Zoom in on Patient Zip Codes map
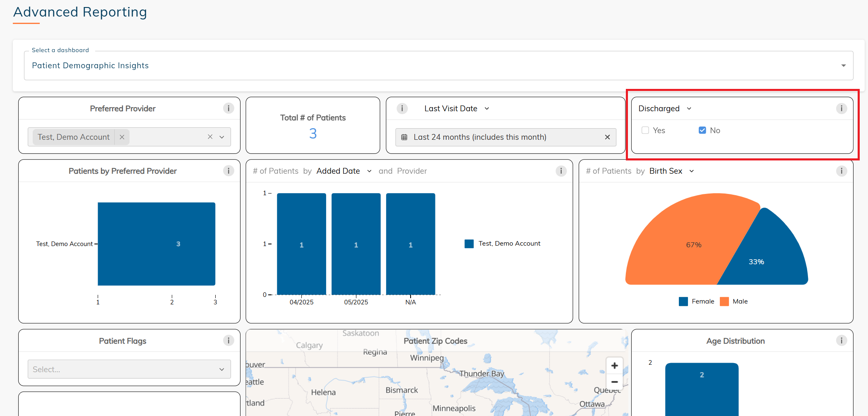Viewport: 868px width, 416px height. pos(614,366)
